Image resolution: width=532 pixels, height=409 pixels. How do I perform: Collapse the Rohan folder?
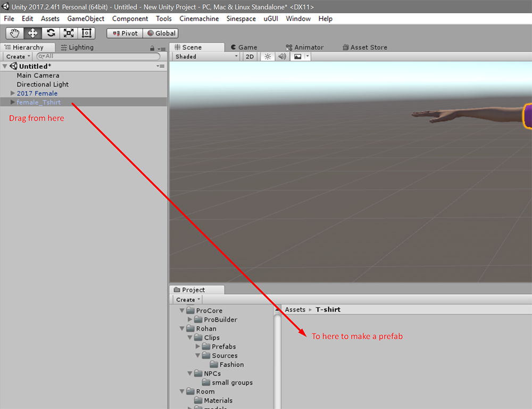tap(182, 329)
